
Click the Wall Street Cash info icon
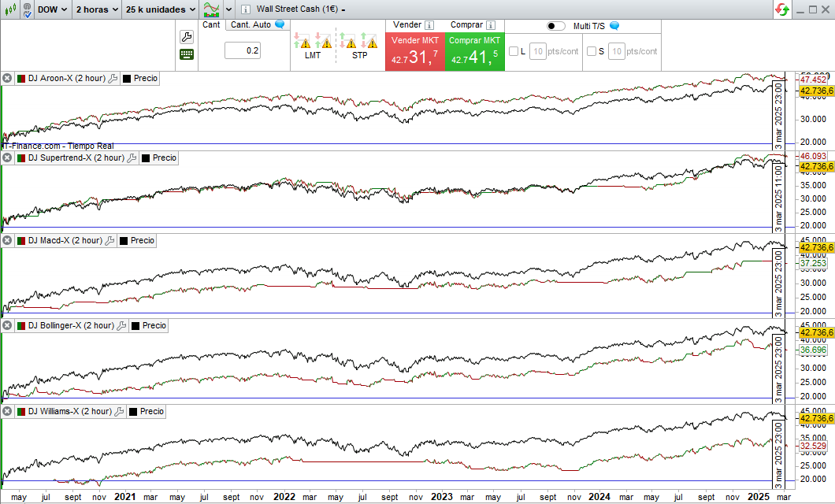click(x=245, y=9)
